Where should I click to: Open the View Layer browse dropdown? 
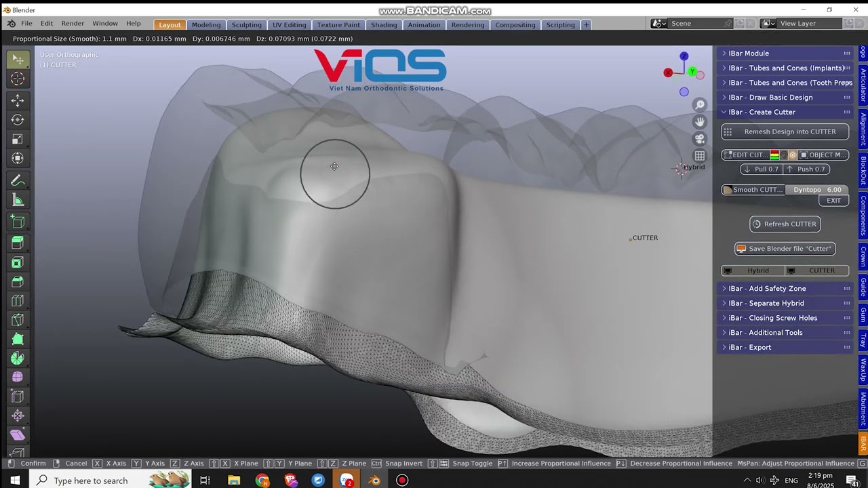coord(768,24)
